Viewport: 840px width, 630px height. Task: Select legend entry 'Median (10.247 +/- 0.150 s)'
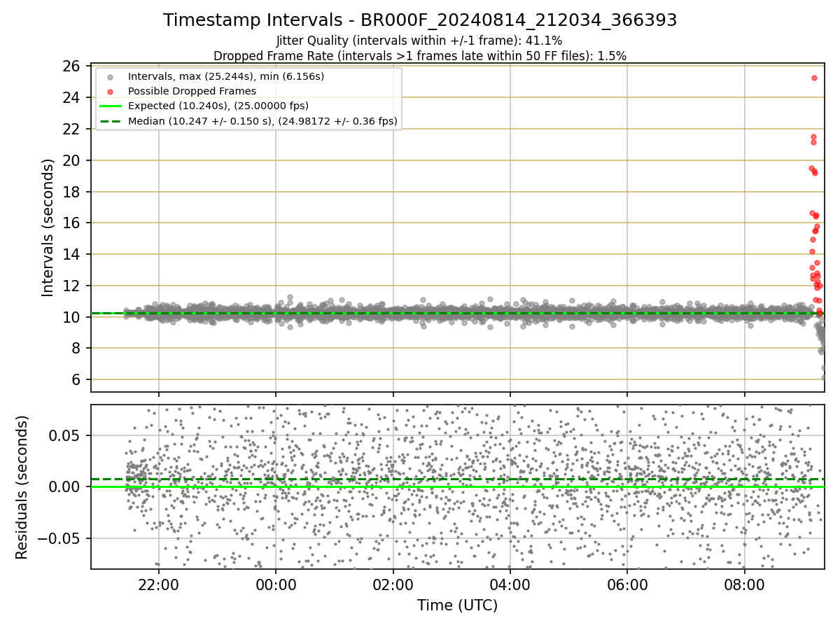pyautogui.click(x=262, y=121)
